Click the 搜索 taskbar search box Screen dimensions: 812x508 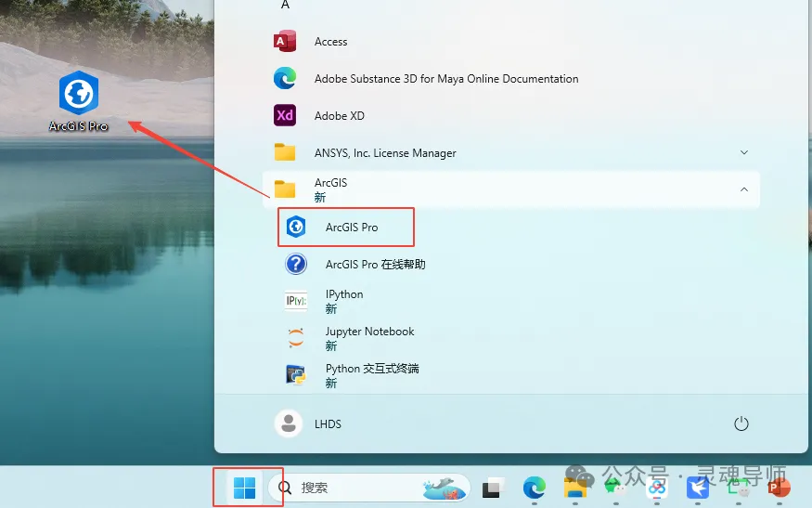pyautogui.click(x=368, y=488)
